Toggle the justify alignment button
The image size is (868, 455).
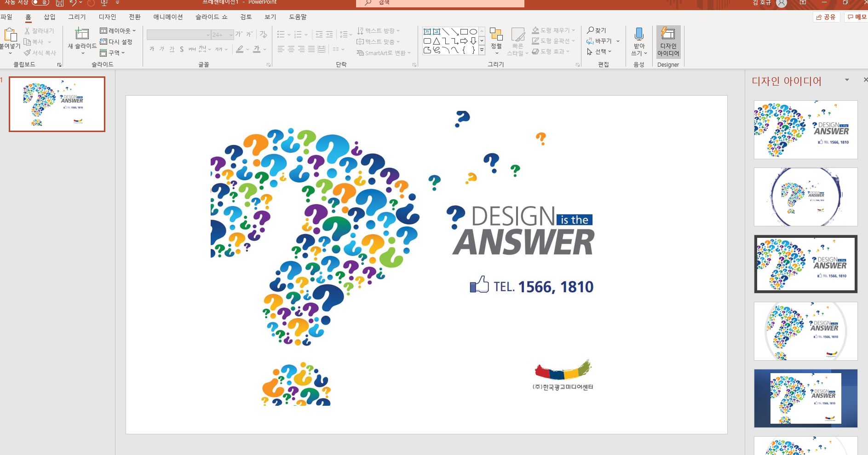311,49
